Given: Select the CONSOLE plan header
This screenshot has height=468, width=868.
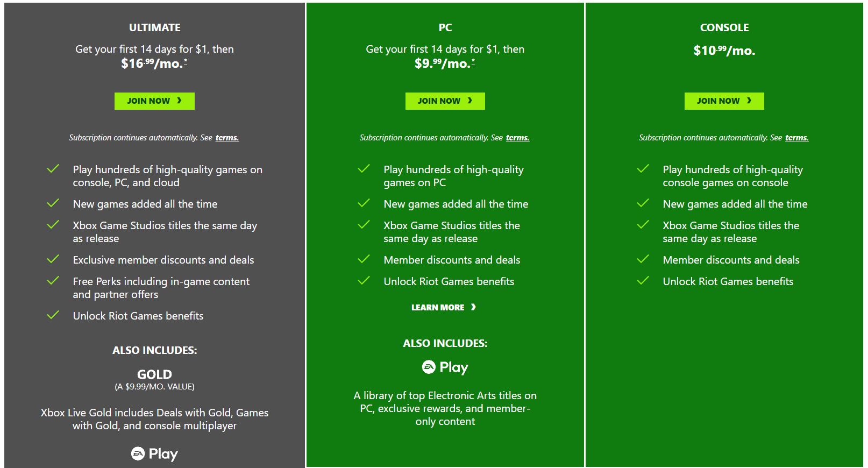Looking at the screenshot, I should tap(724, 27).
